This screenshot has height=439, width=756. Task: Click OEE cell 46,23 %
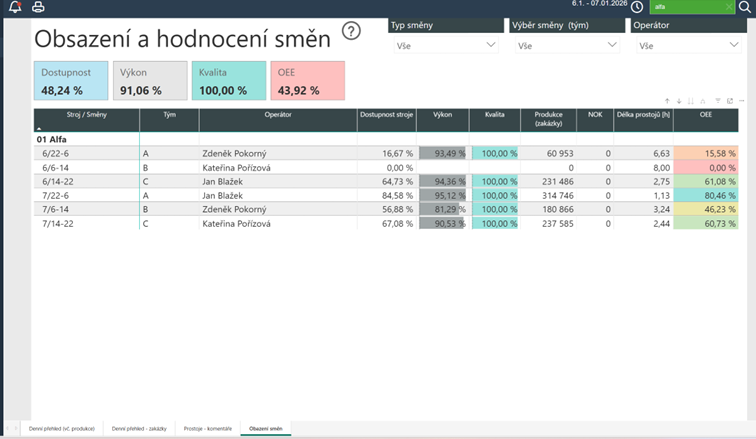click(706, 210)
